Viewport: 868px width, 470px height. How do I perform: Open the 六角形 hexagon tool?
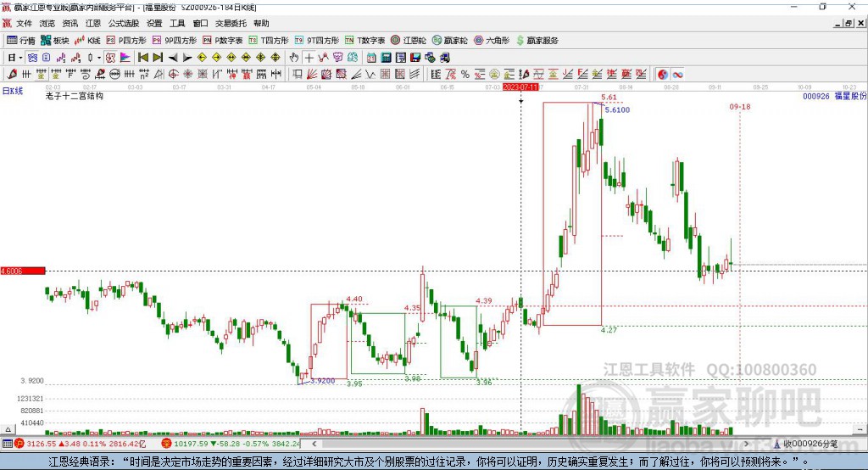pyautogui.click(x=492, y=41)
